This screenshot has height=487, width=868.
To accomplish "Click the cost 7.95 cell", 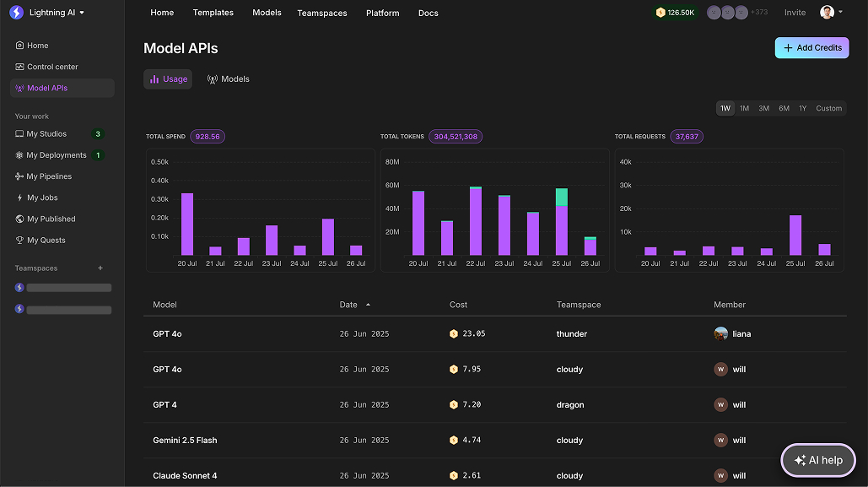I will pyautogui.click(x=466, y=370).
